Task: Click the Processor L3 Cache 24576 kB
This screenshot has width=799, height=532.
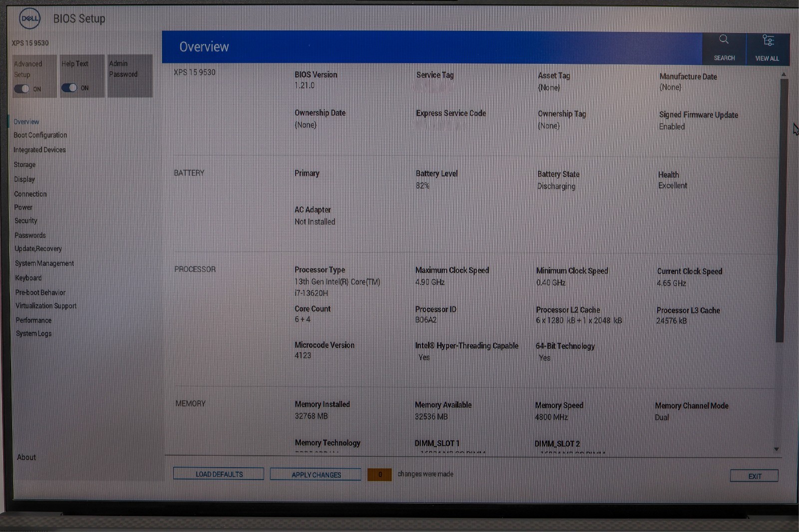Action: pyautogui.click(x=672, y=321)
